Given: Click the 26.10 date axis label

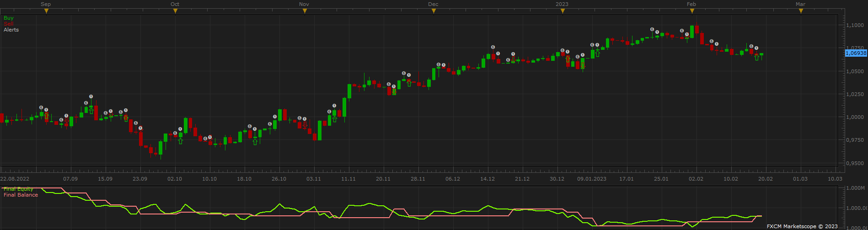Looking at the screenshot, I should (279, 179).
